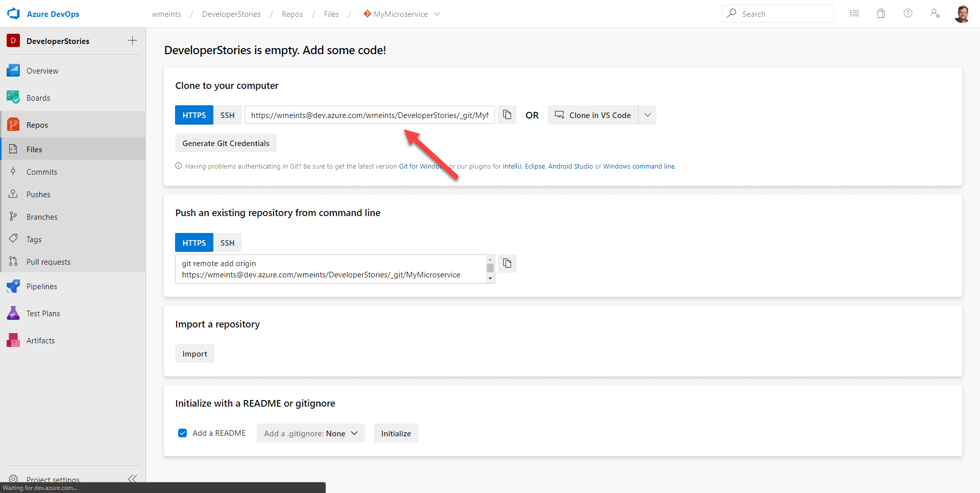This screenshot has height=493, width=980.
Task: Collapse the left sidebar navigation
Action: coord(132,479)
